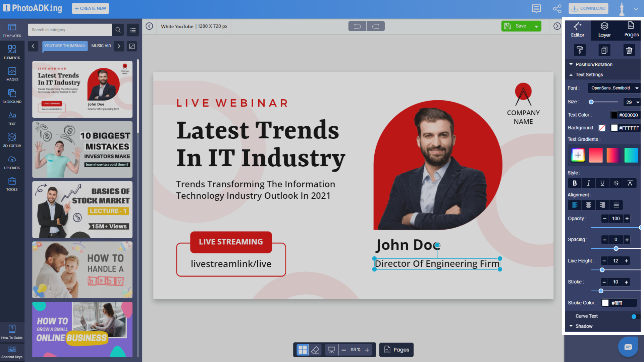Click the redo arrow button
Image resolution: width=644 pixels, height=362 pixels.
(x=376, y=26)
